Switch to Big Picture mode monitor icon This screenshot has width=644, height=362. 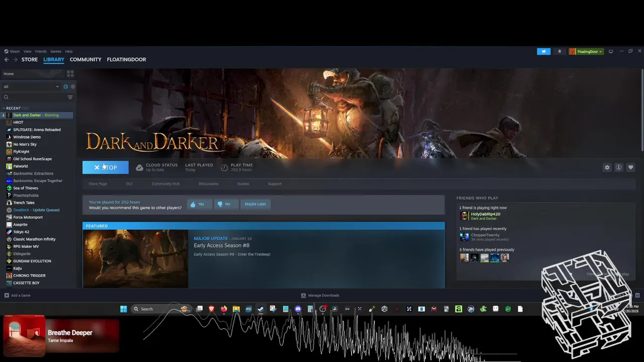click(x=611, y=51)
